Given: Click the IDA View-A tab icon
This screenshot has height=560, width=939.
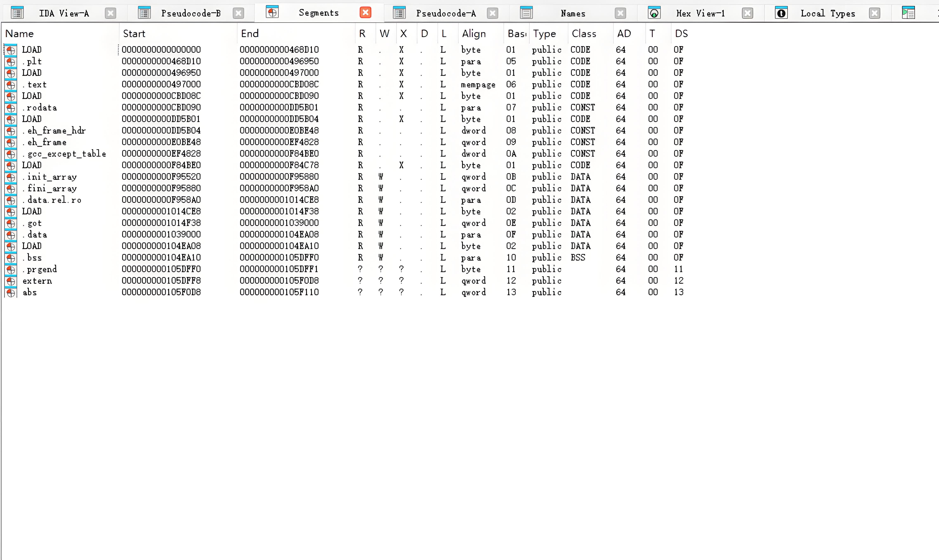Looking at the screenshot, I should tap(17, 13).
